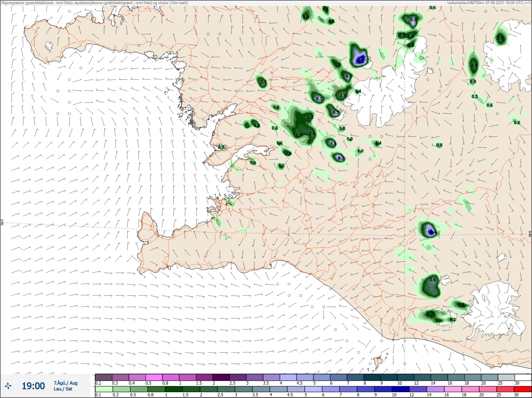Click the 4.2 precipitation value on the map
The height and width of the screenshot is (398, 532).
pyautogui.click(x=453, y=319)
